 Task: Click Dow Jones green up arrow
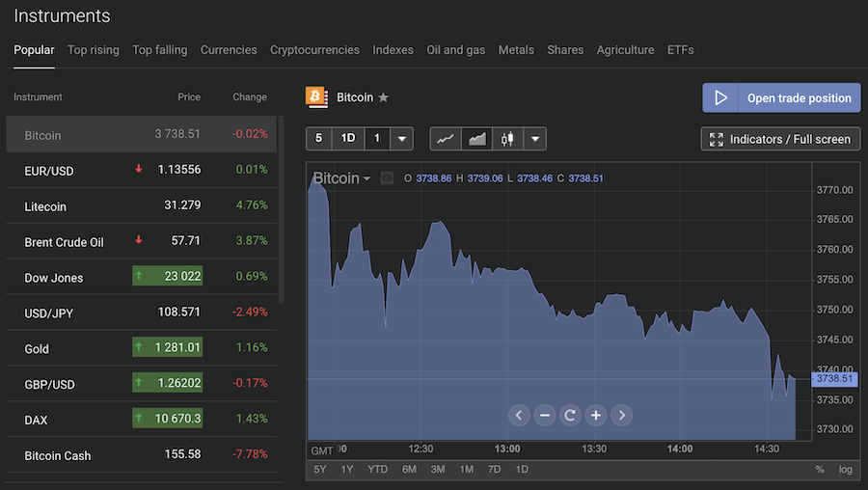[139, 275]
